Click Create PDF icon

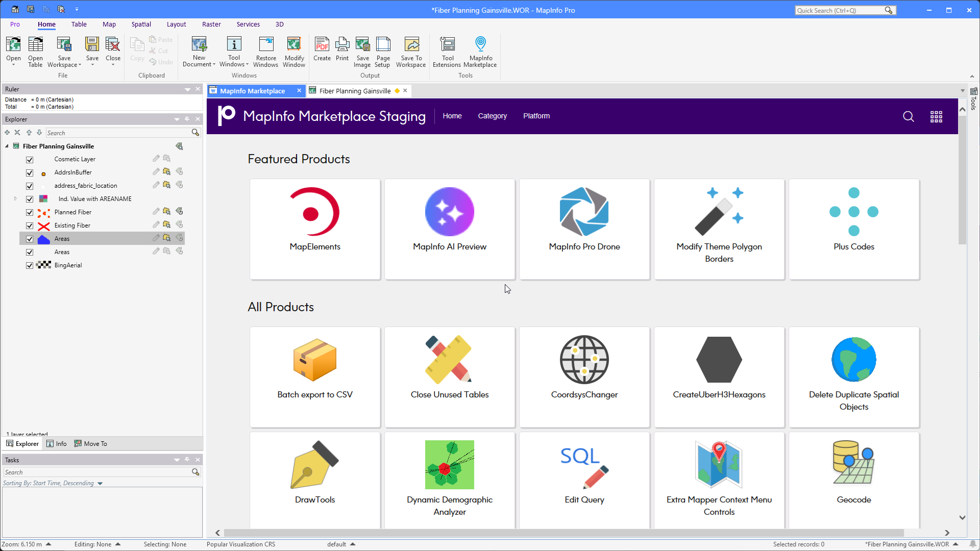[x=322, y=45]
